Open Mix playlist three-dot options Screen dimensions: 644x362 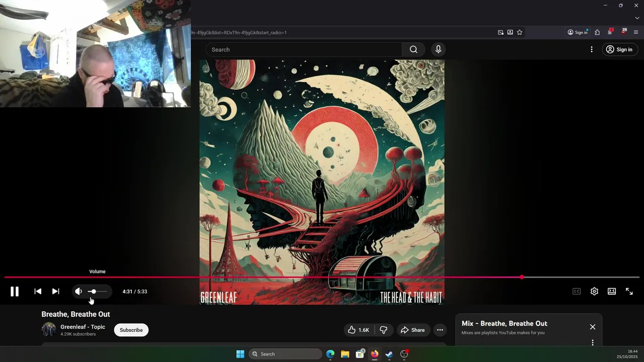tap(593, 342)
